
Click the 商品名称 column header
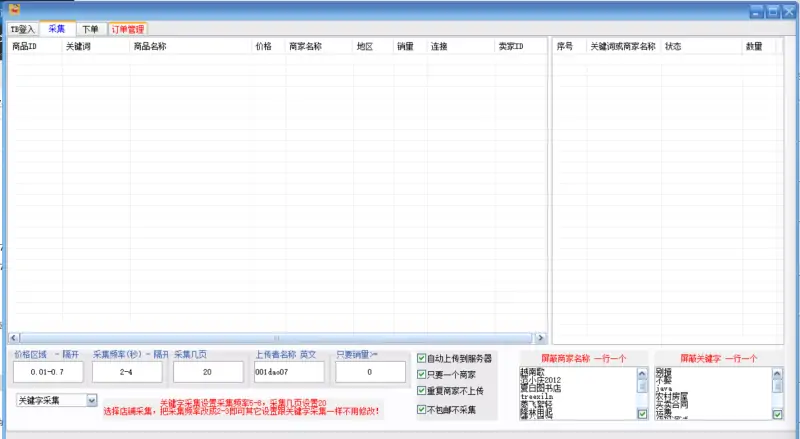pos(191,46)
